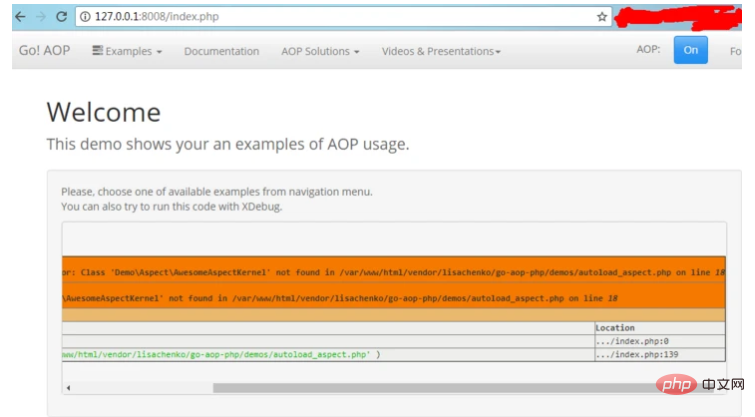Bookmark this page with the star icon
The image size is (755, 417).
tap(602, 17)
